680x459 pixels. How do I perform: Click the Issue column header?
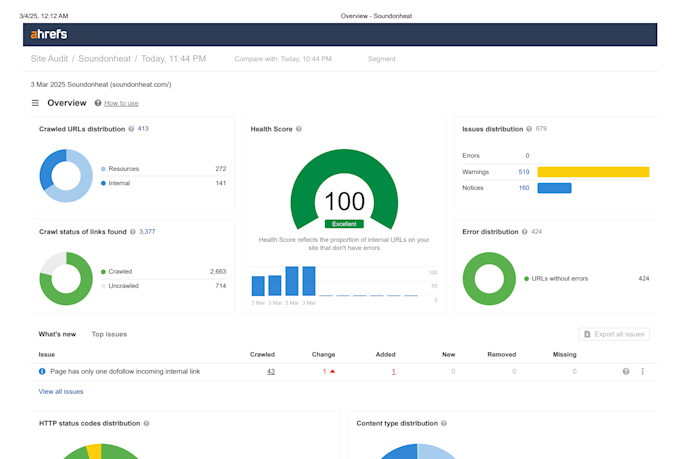46,354
